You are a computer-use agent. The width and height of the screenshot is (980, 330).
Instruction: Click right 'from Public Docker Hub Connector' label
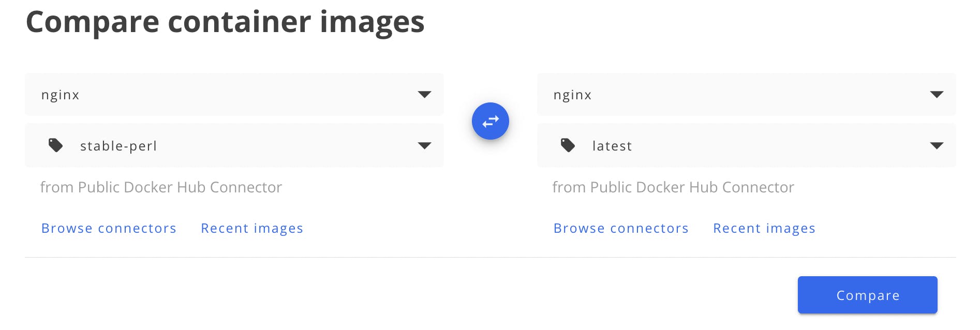673,187
